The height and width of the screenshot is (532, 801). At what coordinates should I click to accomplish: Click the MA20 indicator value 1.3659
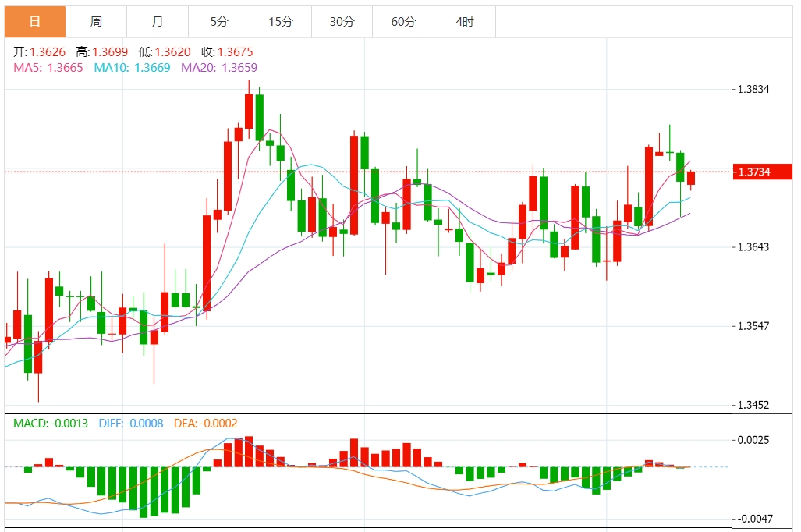239,67
